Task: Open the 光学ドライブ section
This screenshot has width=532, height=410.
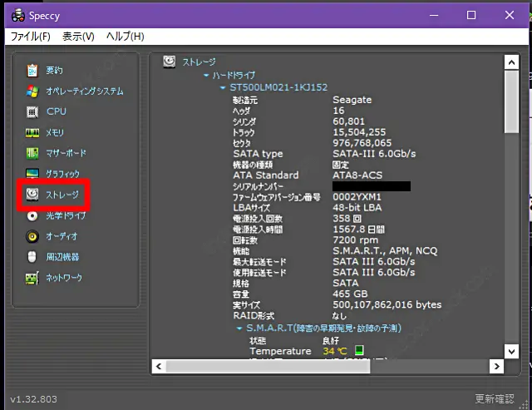Action: pyautogui.click(x=66, y=215)
